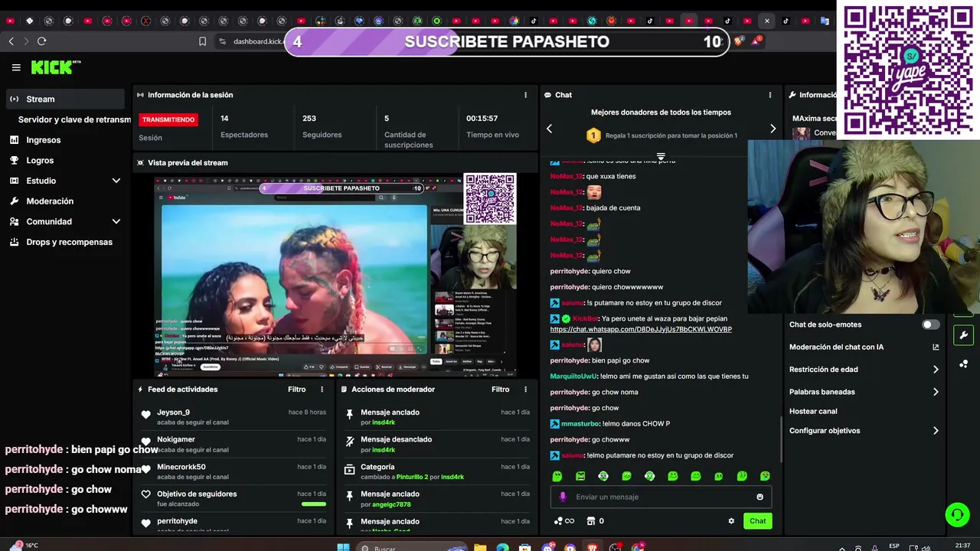Click the Jeyson_9 follower entry

[x=234, y=417]
